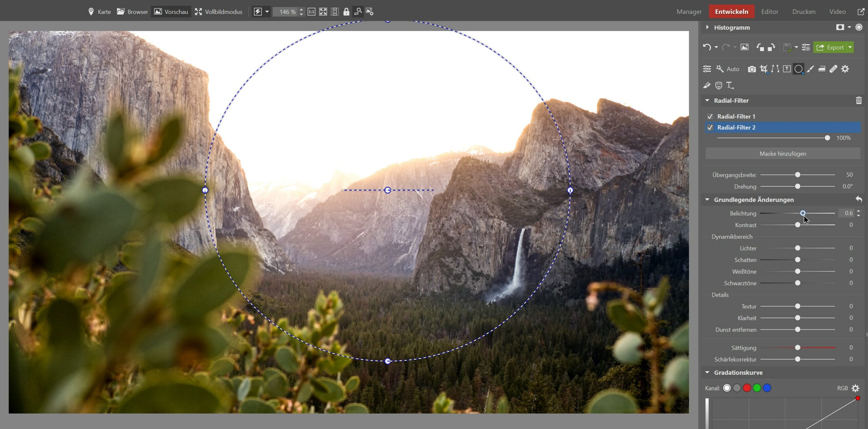Viewport: 868px width, 429px height.
Task: Collapse the Grundlegende Änderungen section
Action: (x=707, y=200)
